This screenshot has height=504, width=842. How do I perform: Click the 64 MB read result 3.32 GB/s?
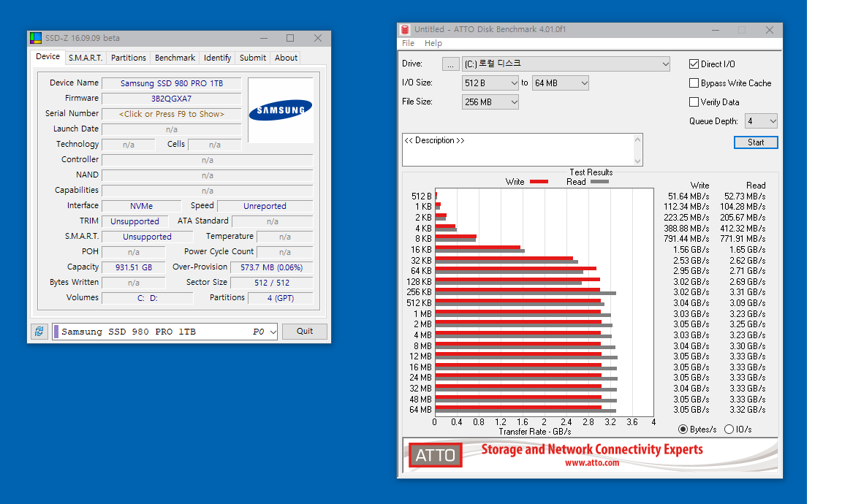748,410
